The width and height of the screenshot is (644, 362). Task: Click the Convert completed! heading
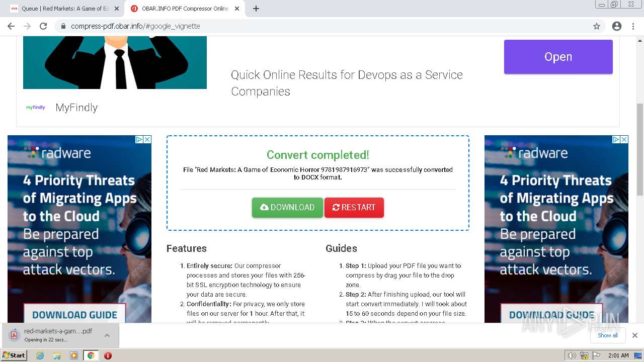click(x=318, y=155)
